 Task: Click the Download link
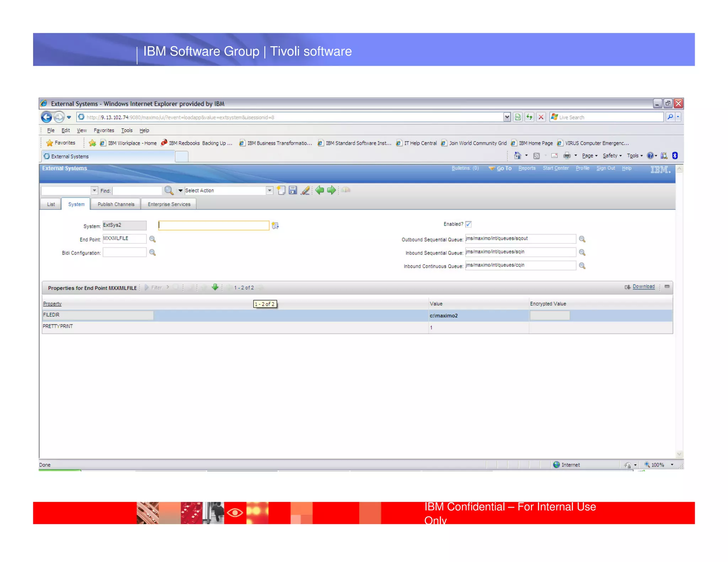click(x=643, y=286)
